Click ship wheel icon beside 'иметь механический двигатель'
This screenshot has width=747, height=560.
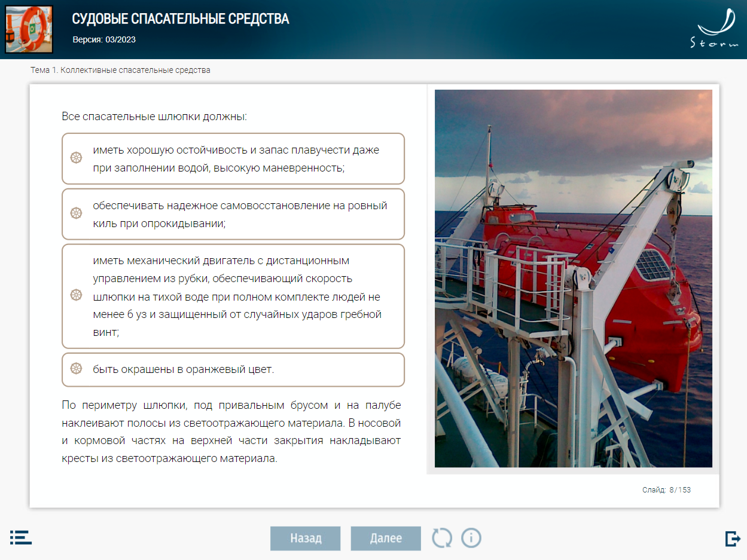pos(76,295)
